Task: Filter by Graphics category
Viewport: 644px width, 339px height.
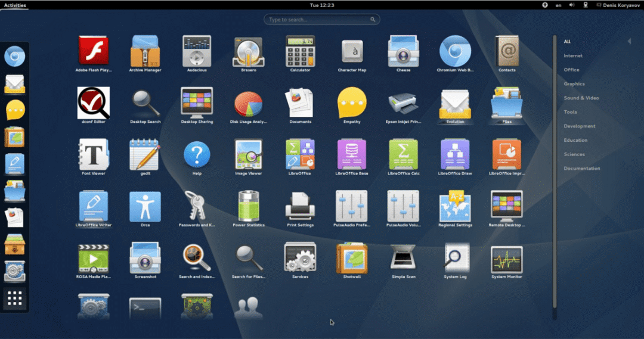Action: point(574,84)
